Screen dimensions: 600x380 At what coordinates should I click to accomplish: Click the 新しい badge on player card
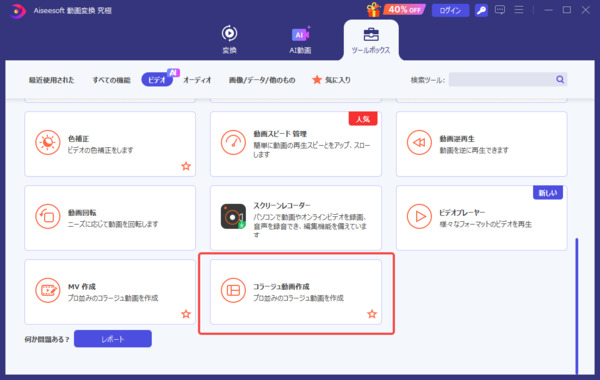(x=548, y=193)
